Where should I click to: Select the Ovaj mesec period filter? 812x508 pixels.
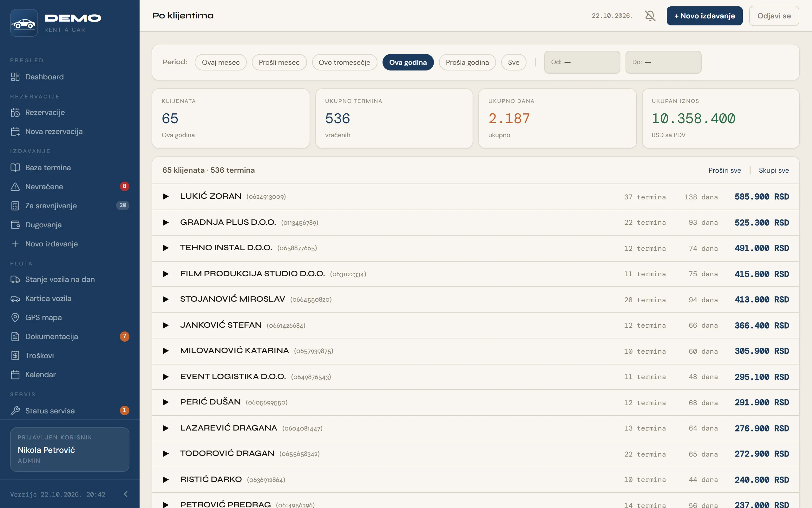click(x=221, y=62)
